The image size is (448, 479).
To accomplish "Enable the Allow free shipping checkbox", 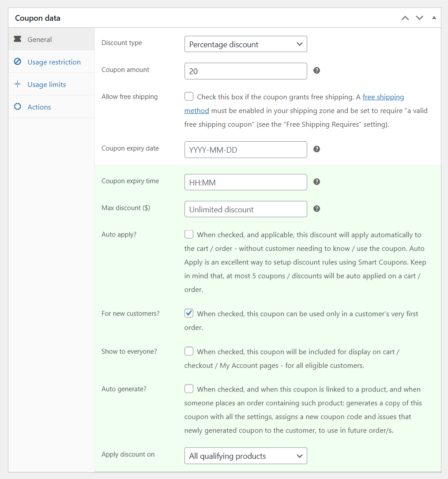I will [189, 96].
